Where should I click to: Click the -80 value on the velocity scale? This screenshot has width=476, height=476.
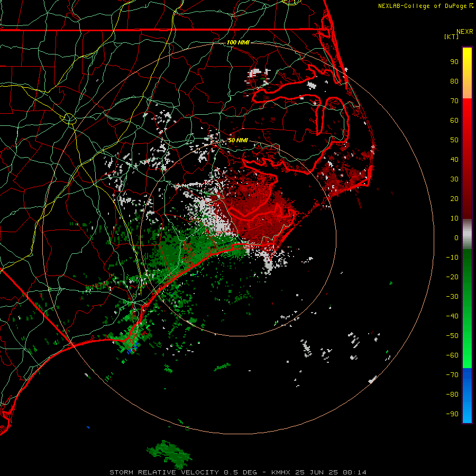[x=452, y=395]
